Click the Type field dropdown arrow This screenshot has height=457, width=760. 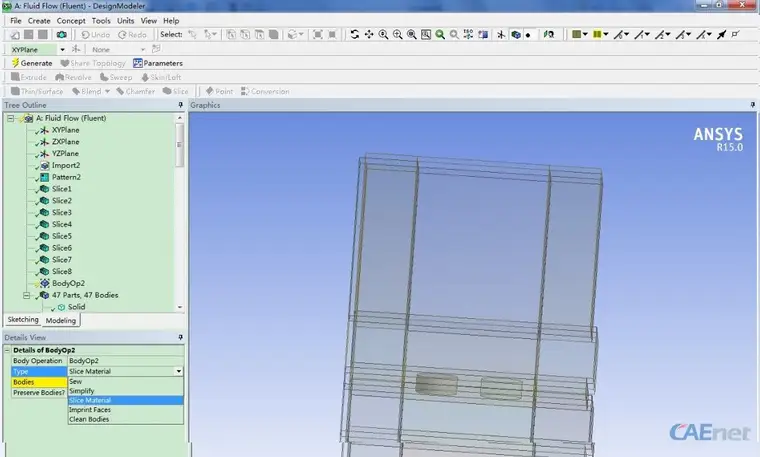coord(179,371)
